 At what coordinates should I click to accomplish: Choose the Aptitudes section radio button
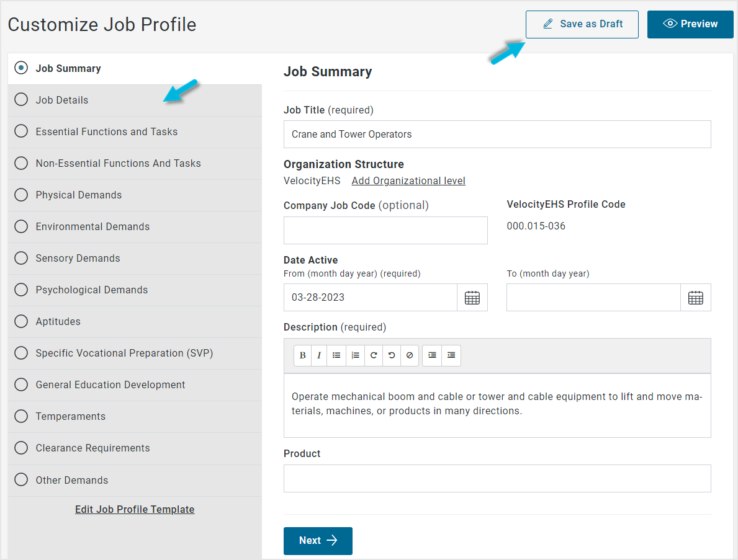click(21, 321)
